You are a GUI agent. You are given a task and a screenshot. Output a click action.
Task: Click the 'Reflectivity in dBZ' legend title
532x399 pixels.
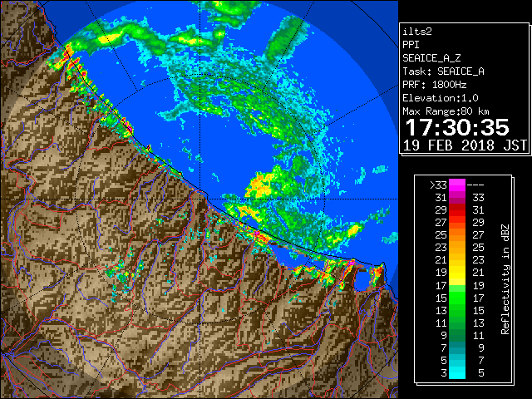point(505,279)
